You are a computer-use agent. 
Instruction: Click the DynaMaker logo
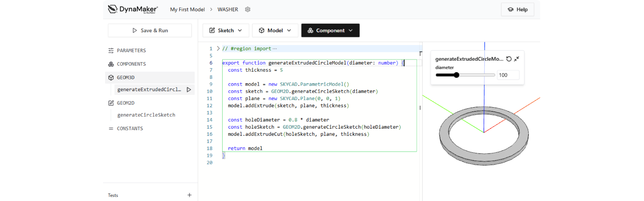[133, 9]
